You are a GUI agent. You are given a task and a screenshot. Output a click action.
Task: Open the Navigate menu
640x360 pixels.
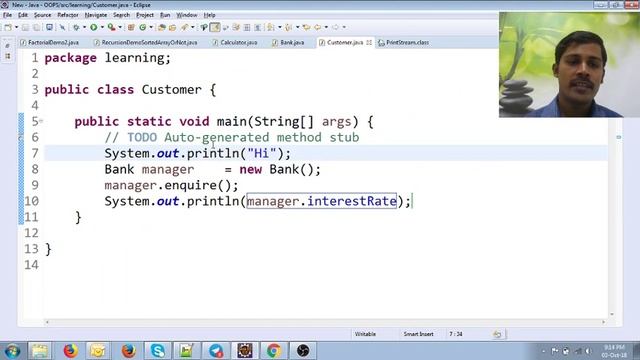coord(96,15)
